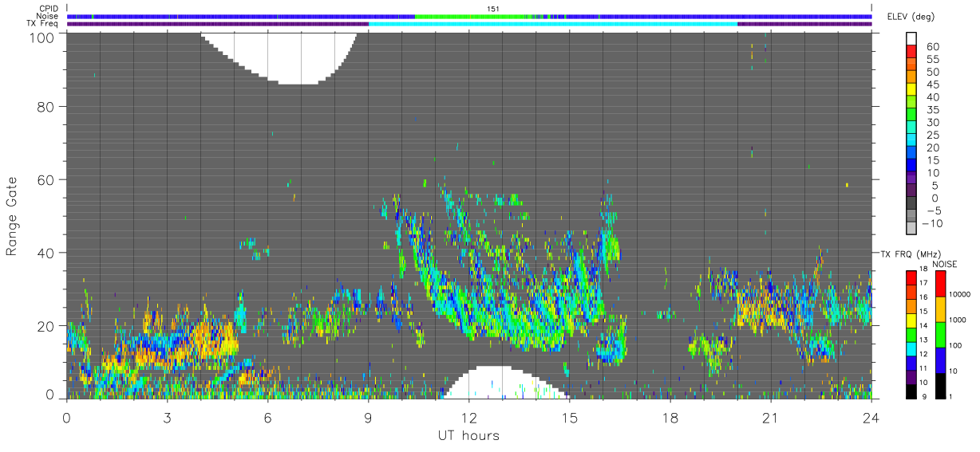The height and width of the screenshot is (452, 980).
Task: Select the blue 15–20 degree ELEV swatch
Action: (x=913, y=154)
